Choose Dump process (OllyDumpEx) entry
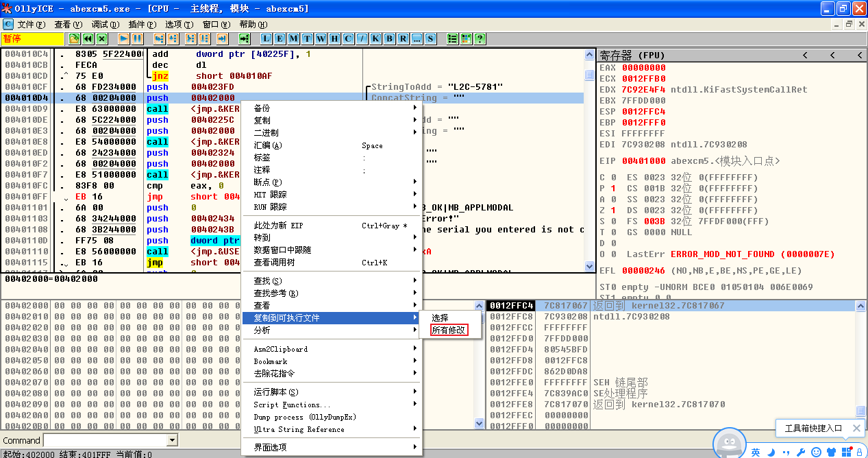The image size is (868, 458). click(332, 417)
